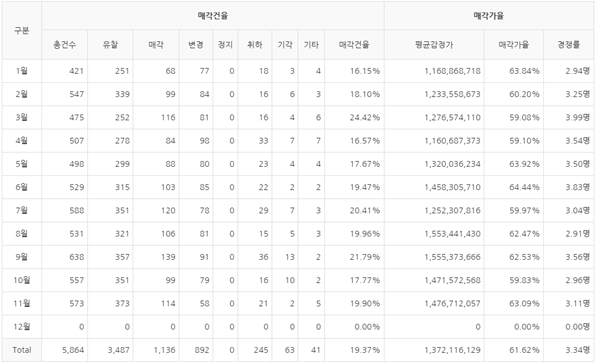
Task: Select the 12월 row label
Action: 22,327
